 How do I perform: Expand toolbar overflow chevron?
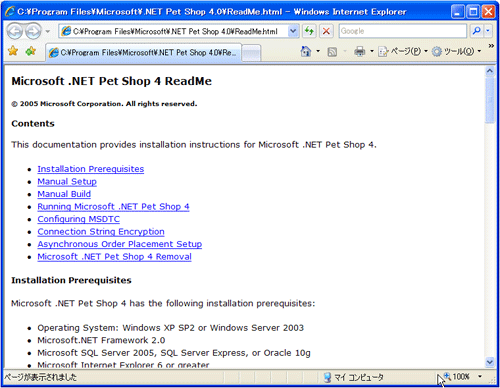[491, 46]
